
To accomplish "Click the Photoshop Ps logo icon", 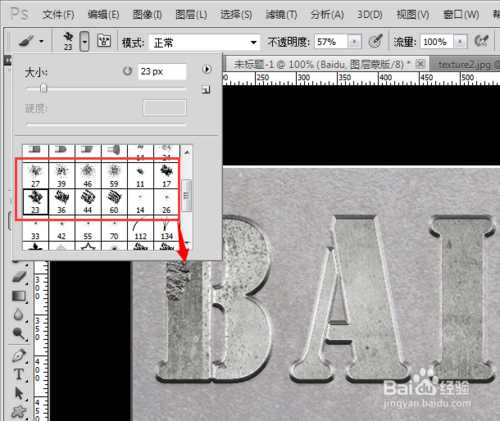I will coord(19,14).
